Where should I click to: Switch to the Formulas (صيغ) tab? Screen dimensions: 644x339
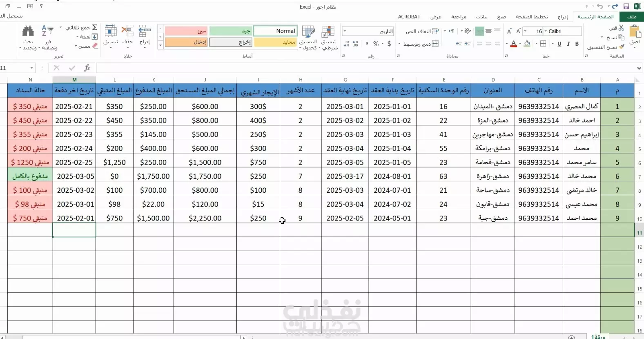coord(501,17)
